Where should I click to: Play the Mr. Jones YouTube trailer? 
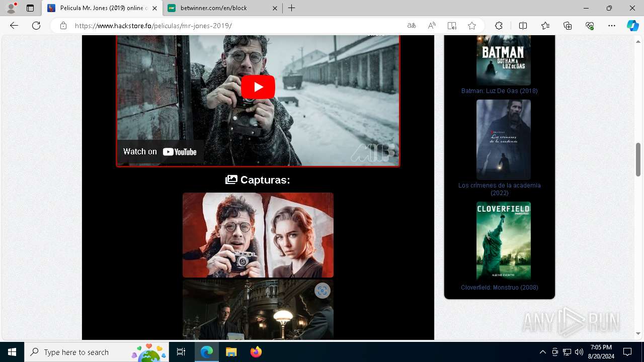tap(258, 87)
